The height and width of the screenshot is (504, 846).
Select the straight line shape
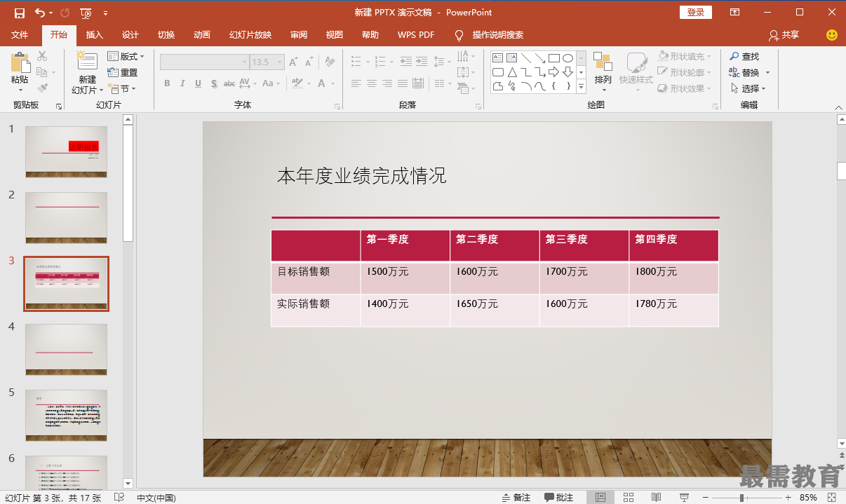(525, 57)
